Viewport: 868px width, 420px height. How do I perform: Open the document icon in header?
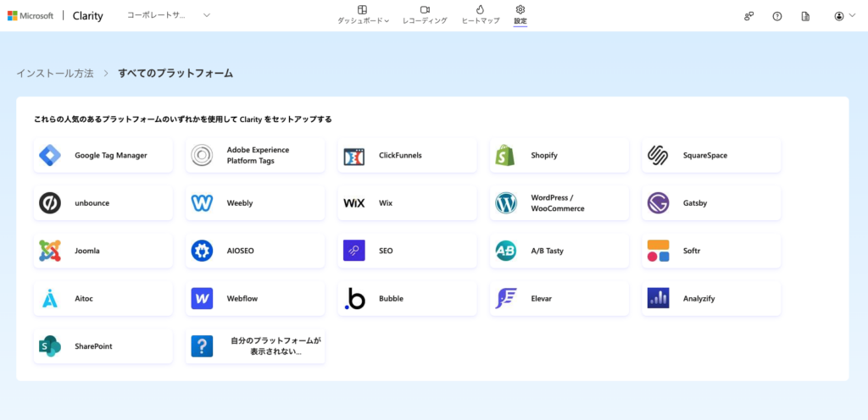(805, 16)
